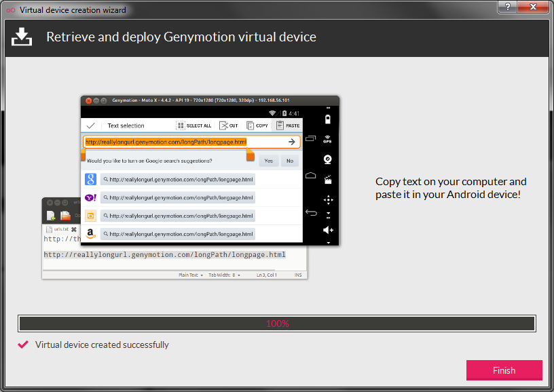The image size is (554, 392).
Task: Click the clapperboard capture icon in the emulator sidebar
Action: coord(327,180)
